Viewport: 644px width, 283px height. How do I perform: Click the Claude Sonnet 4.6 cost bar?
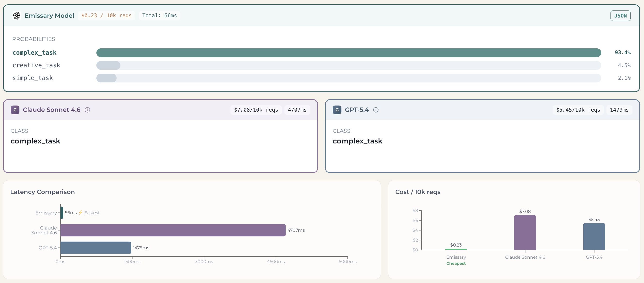tap(525, 232)
